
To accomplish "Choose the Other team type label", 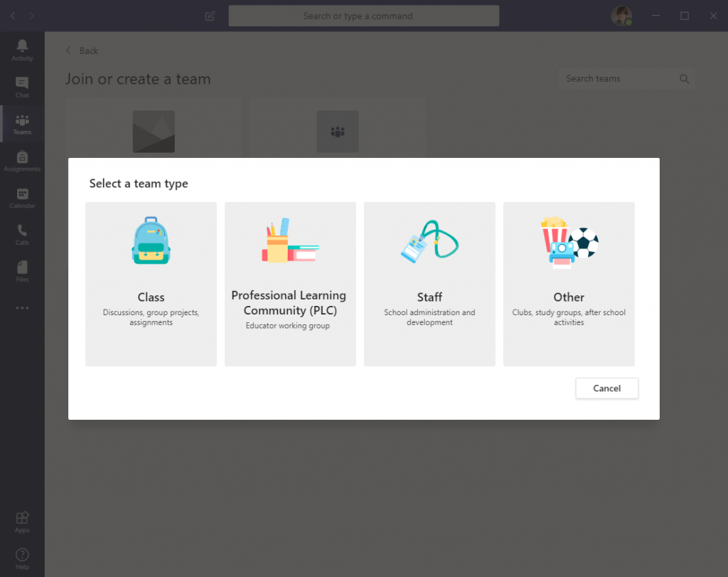I will pyautogui.click(x=569, y=297).
